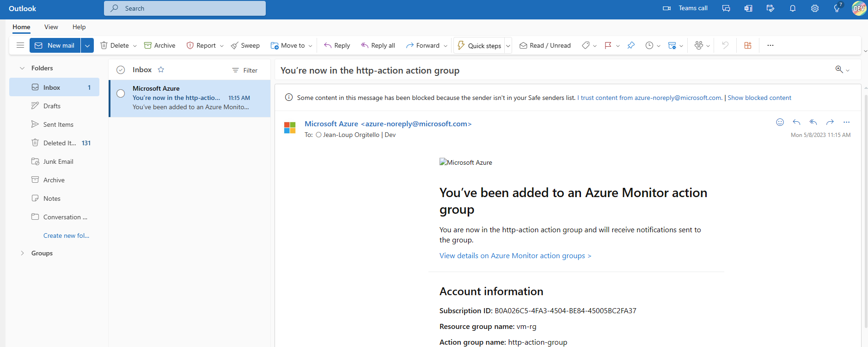This screenshot has width=868, height=347.
Task: Add Inbox to favorites with the star
Action: [x=161, y=70]
